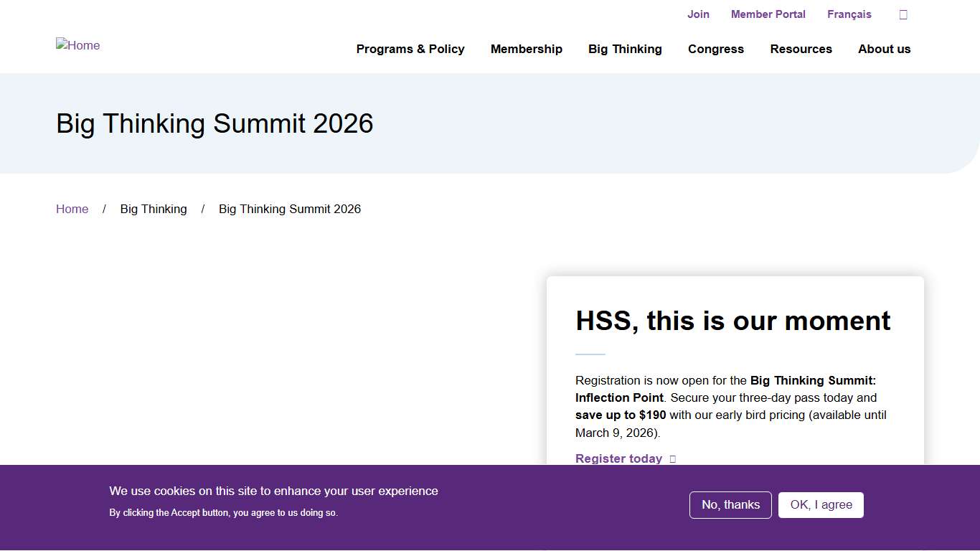980x551 pixels.
Task: Open the Resources navigation menu
Action: (x=801, y=49)
